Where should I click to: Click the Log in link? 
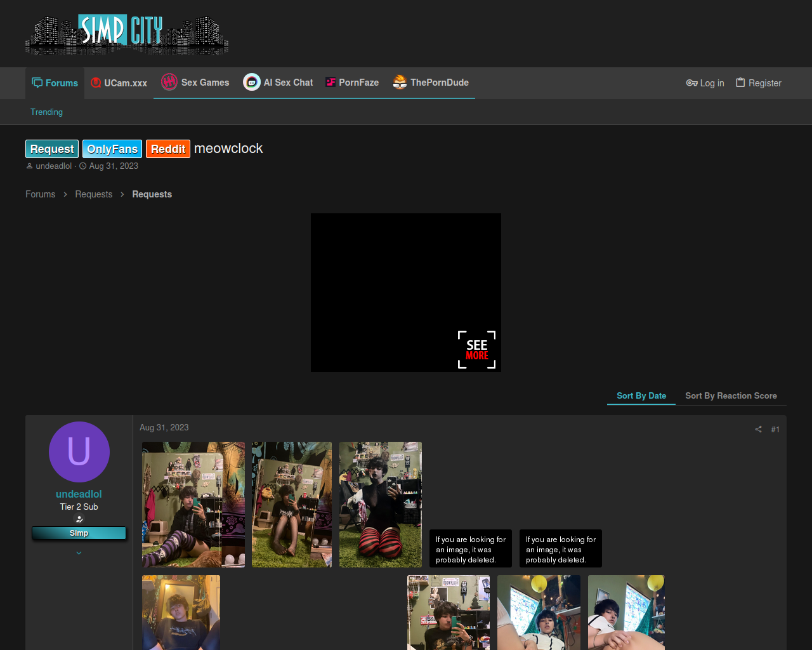(x=705, y=83)
